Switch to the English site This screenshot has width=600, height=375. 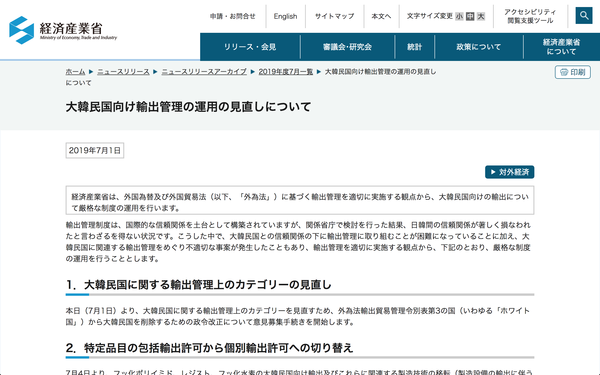click(285, 16)
